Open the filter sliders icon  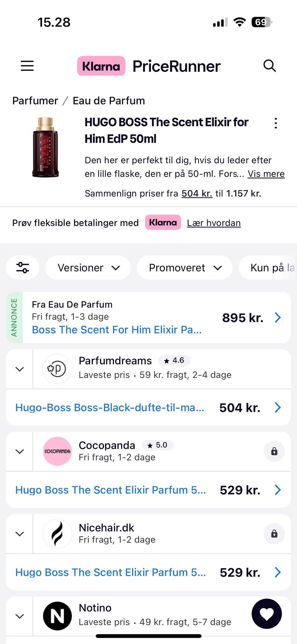tap(23, 268)
